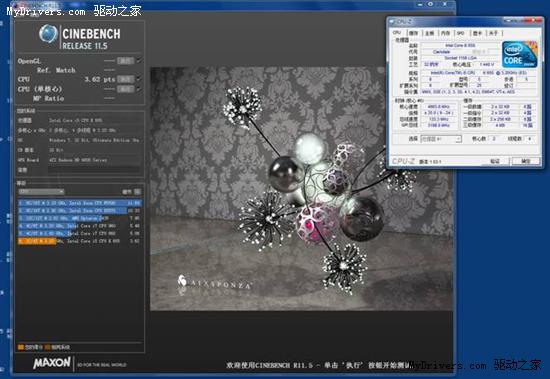Image resolution: width=550 pixels, height=379 pixels.
Task: Toggle the OpenGL test checkbox
Action: (139, 61)
